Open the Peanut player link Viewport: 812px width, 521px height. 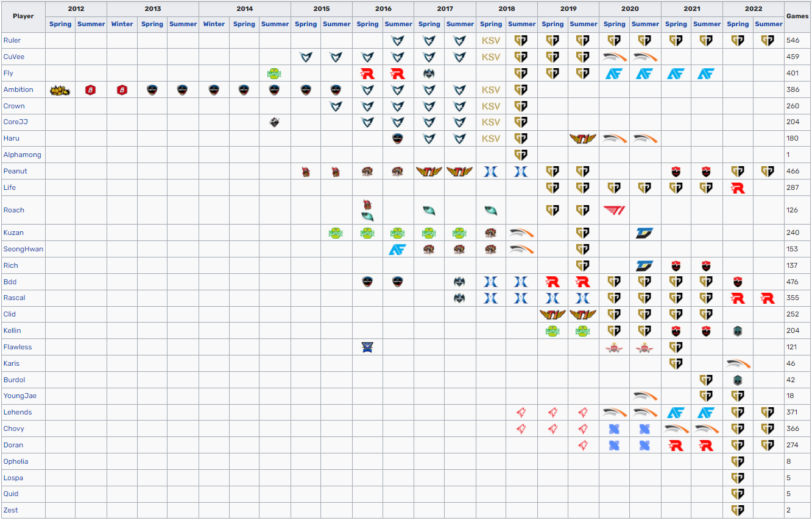coord(15,172)
